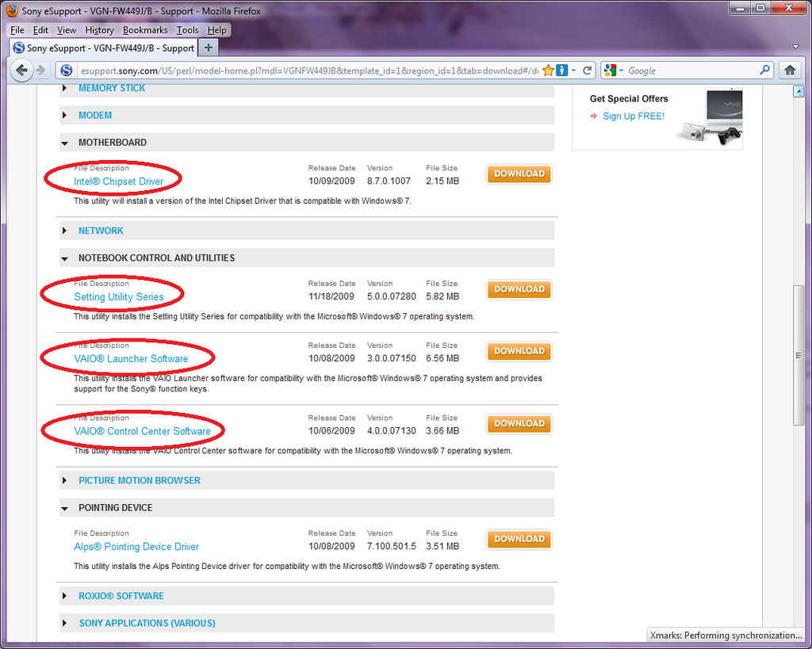Go back with the browser Back arrow
The image size is (812, 649).
(x=21, y=70)
